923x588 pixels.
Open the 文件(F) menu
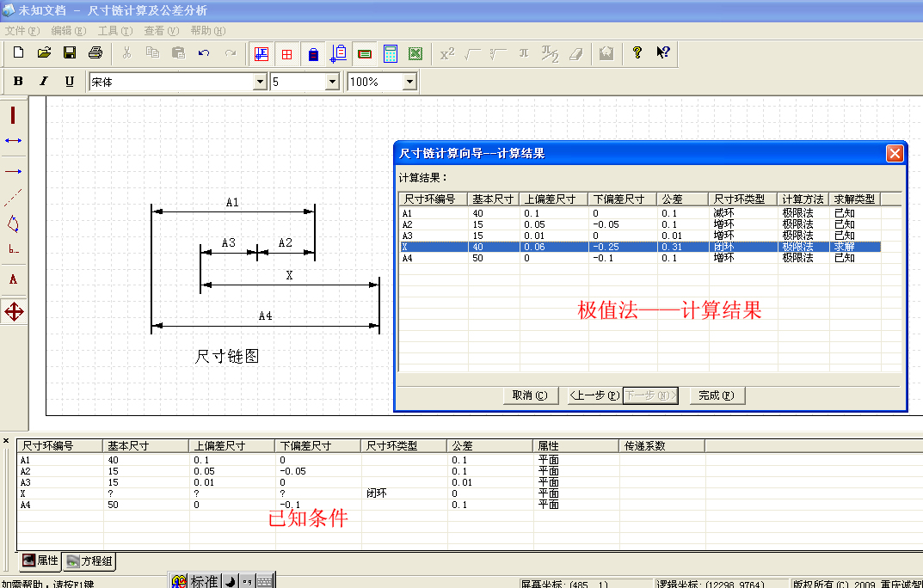click(22, 31)
